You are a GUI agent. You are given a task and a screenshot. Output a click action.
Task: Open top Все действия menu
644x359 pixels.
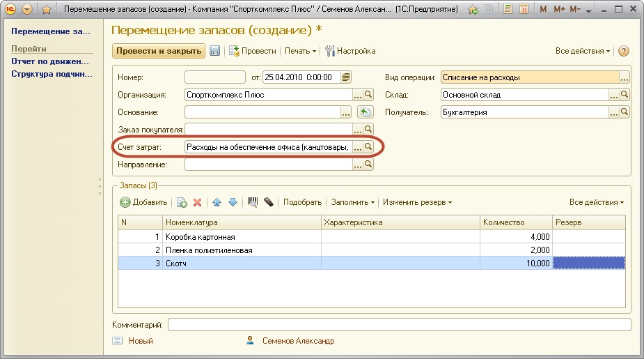coord(583,51)
